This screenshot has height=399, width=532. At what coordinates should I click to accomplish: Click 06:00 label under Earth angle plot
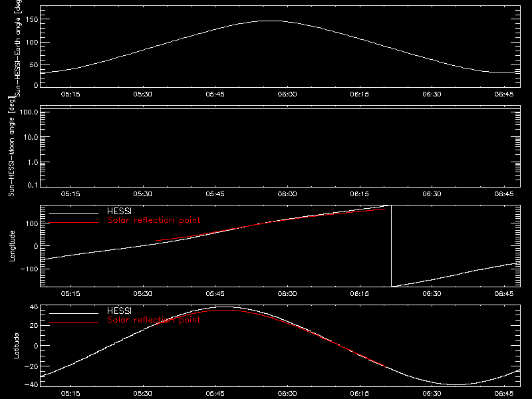click(x=287, y=94)
